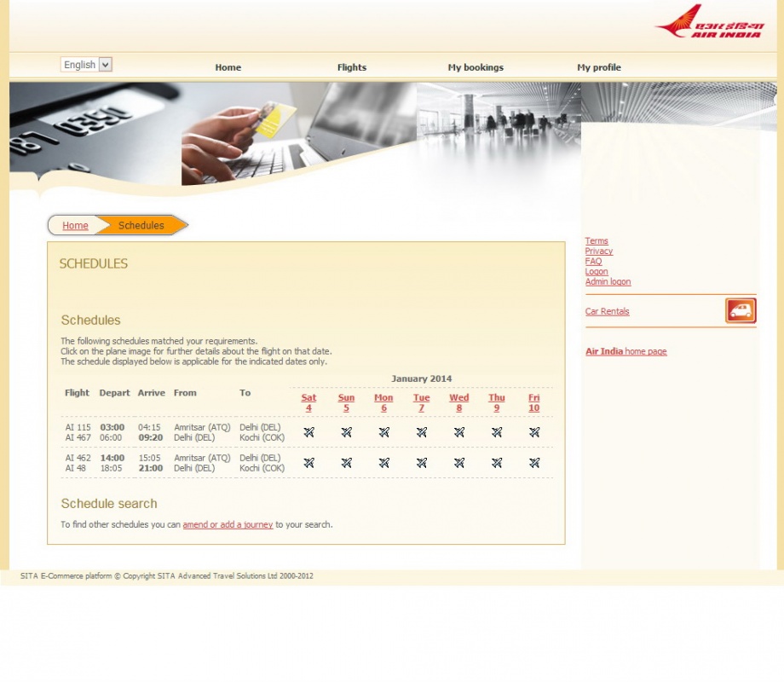
Task: Go to My bookings menu item
Action: pos(476,67)
